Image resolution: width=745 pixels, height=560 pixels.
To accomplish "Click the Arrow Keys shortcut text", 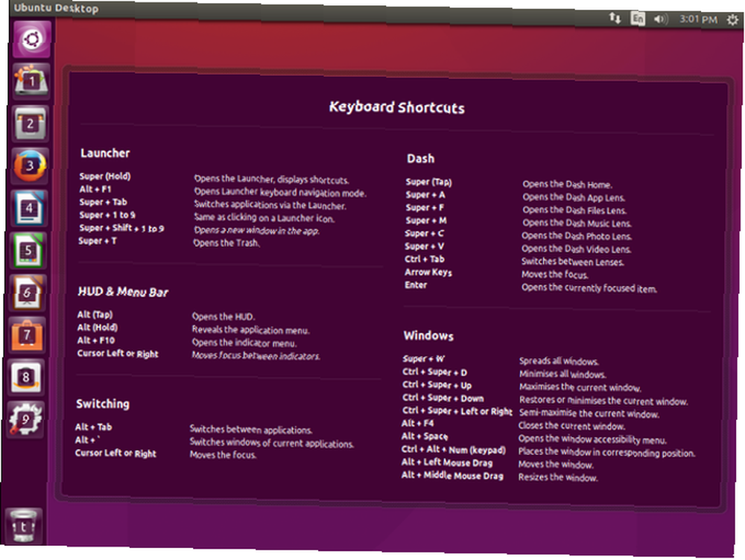I will (428, 272).
